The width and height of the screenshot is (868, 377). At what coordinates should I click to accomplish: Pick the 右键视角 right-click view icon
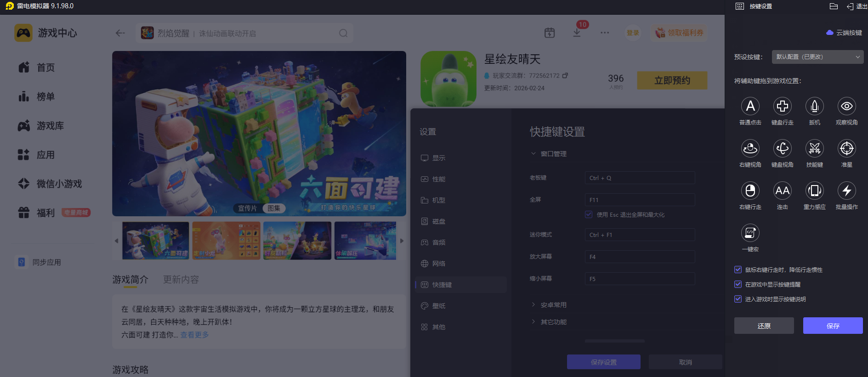pyautogui.click(x=750, y=148)
